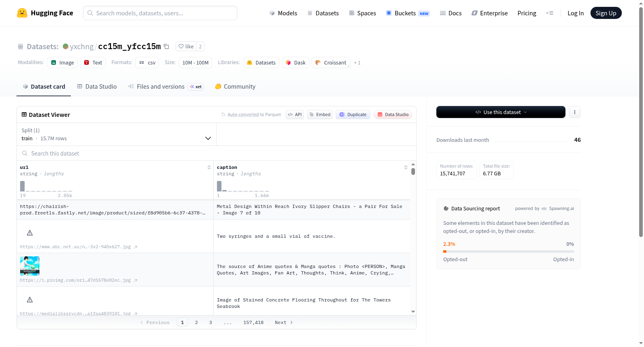Click the Image modality tag
This screenshot has height=347, width=644.
(x=62, y=62)
